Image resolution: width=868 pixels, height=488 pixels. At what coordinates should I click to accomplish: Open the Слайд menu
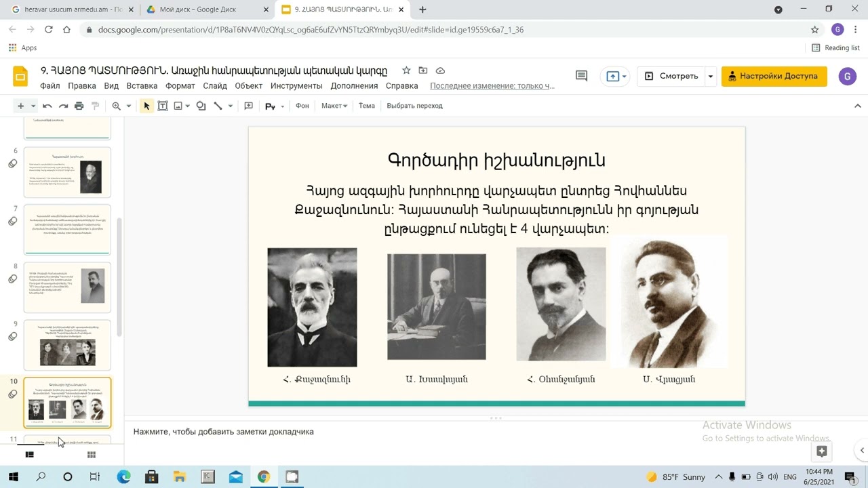215,86
